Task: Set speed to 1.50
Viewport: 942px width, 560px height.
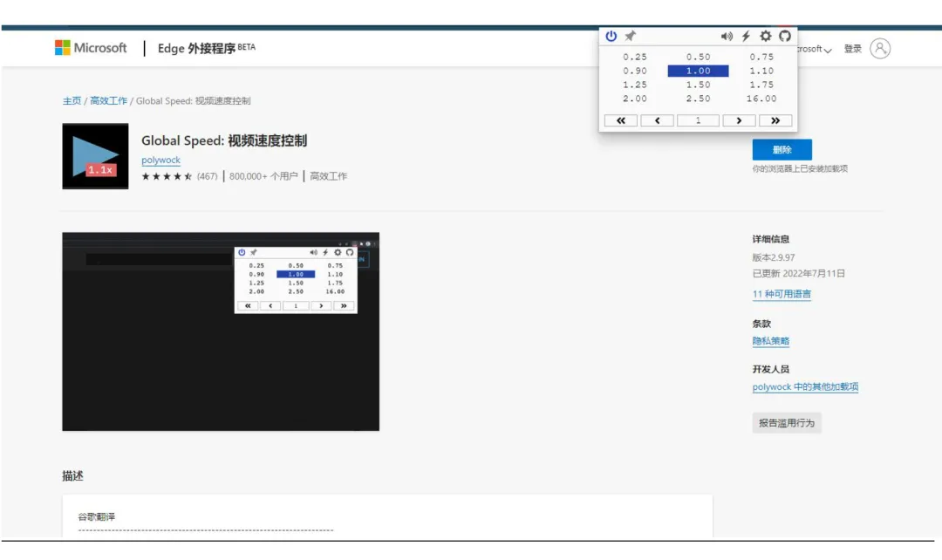Action: coord(698,85)
